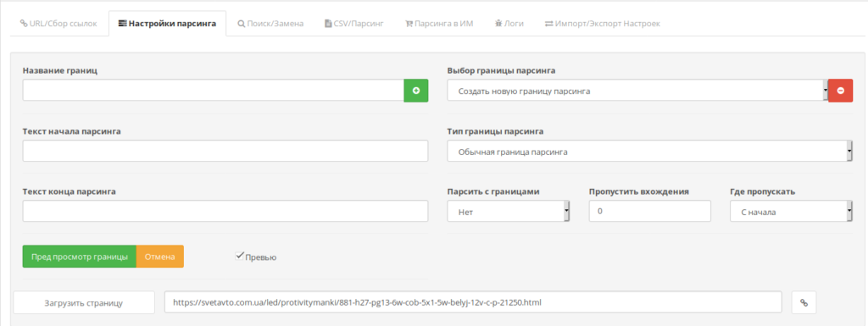This screenshot has height=326, width=868.
Task: Open the Парсинга в ИМ tab
Action: (439, 24)
